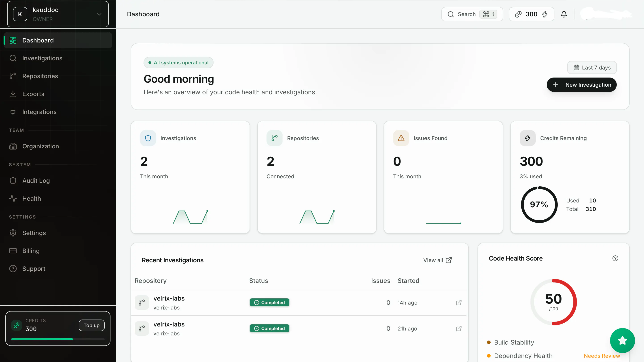Open Health in the sidebar
The height and width of the screenshot is (362, 644).
click(58, 198)
